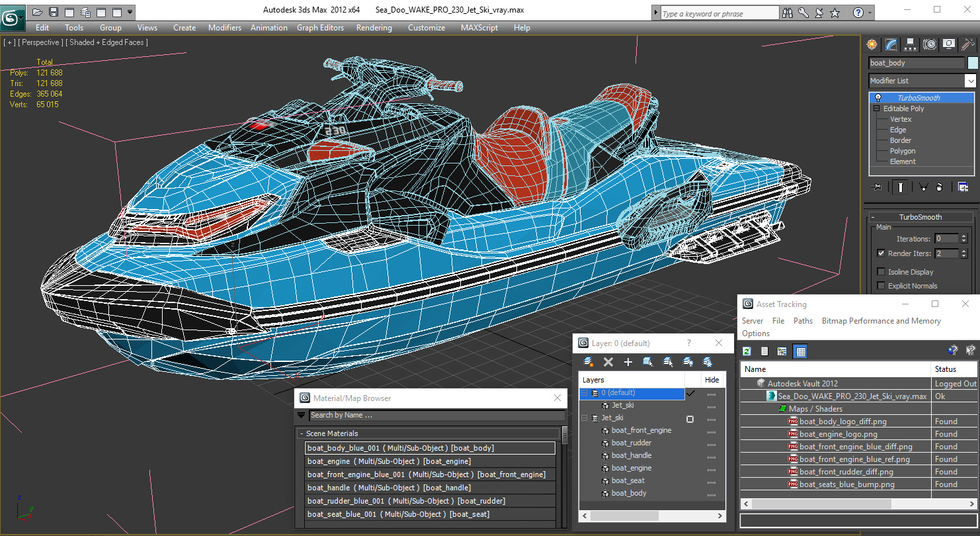Click Select Highlighted Objects and Layers icon
Image resolution: width=980 pixels, height=536 pixels.
pos(648,362)
